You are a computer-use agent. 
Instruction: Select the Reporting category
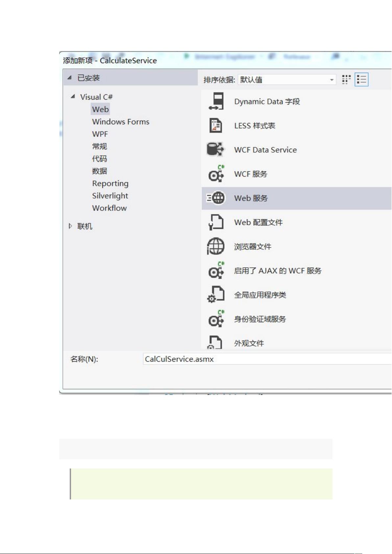click(x=110, y=183)
